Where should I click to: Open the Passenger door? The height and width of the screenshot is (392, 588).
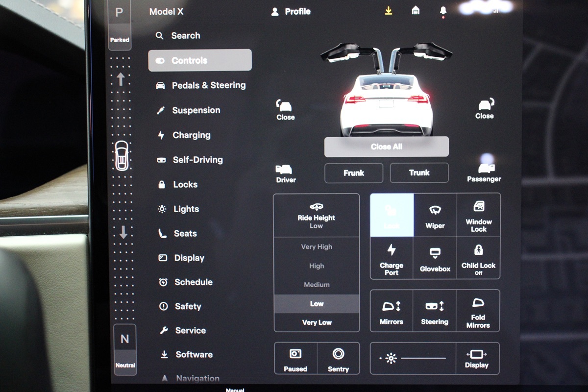(484, 173)
